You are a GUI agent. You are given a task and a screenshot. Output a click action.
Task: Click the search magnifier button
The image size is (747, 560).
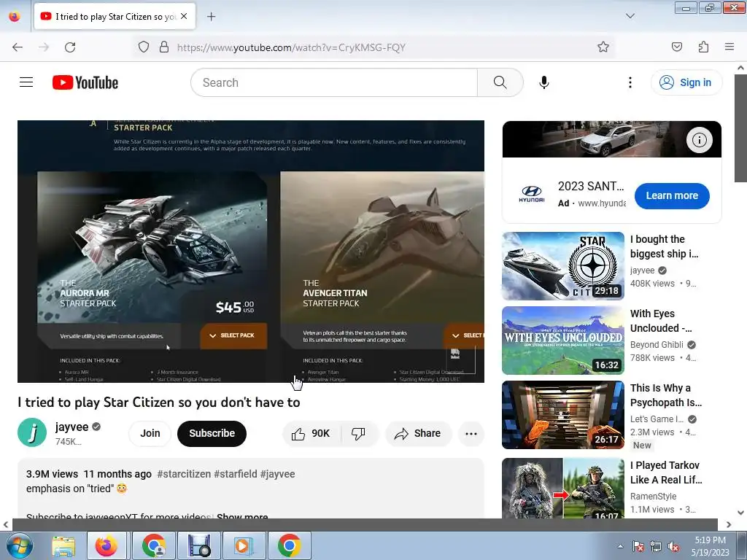(x=500, y=82)
